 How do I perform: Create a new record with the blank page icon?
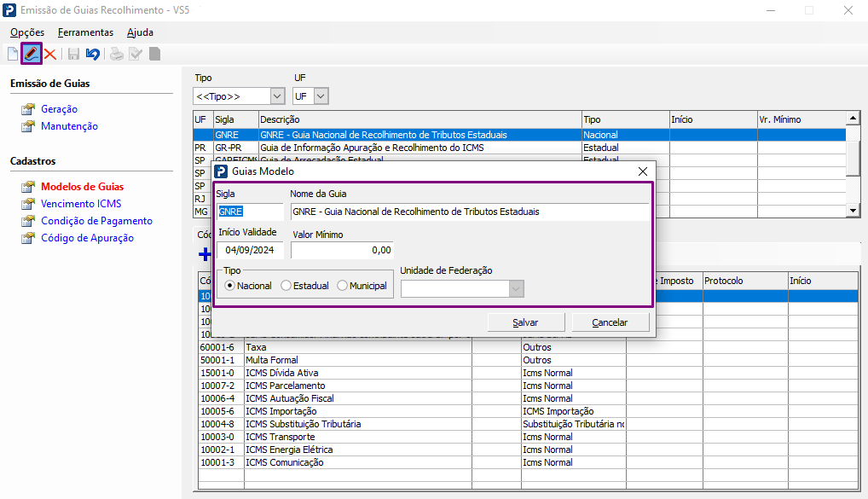[13, 54]
